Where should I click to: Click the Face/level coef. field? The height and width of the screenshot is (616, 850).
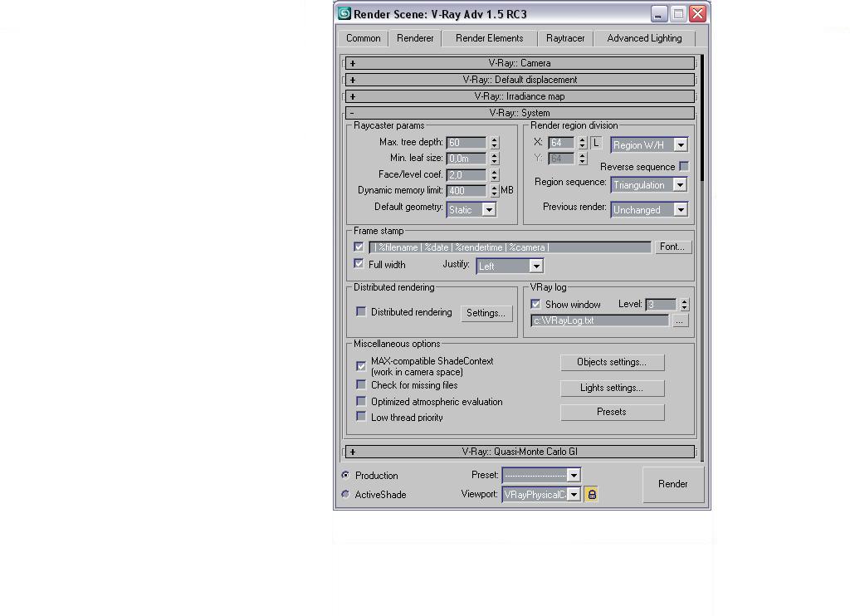point(467,174)
